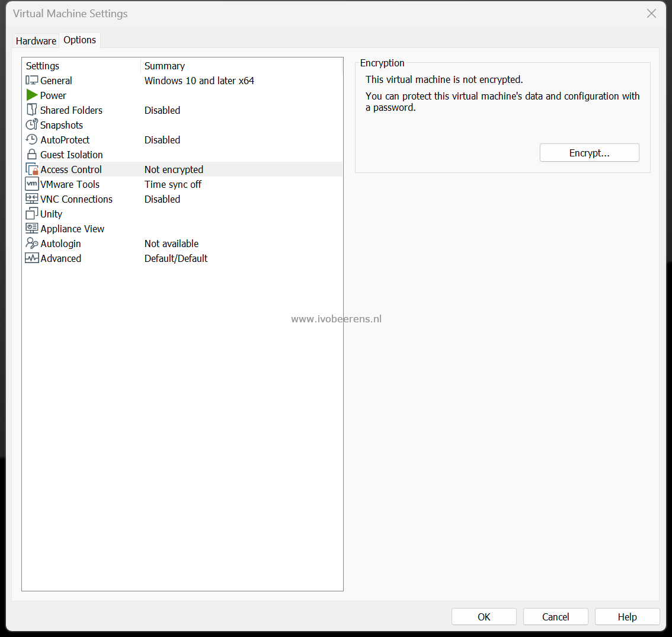Viewport: 672px width, 637px height.
Task: Click the Disabled summary for VNC Connections
Action: tap(162, 199)
